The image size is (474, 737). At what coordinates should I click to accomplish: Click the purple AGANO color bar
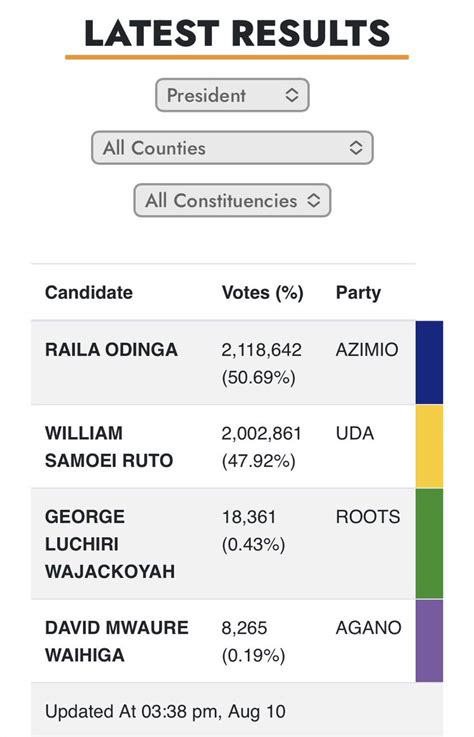[429, 641]
